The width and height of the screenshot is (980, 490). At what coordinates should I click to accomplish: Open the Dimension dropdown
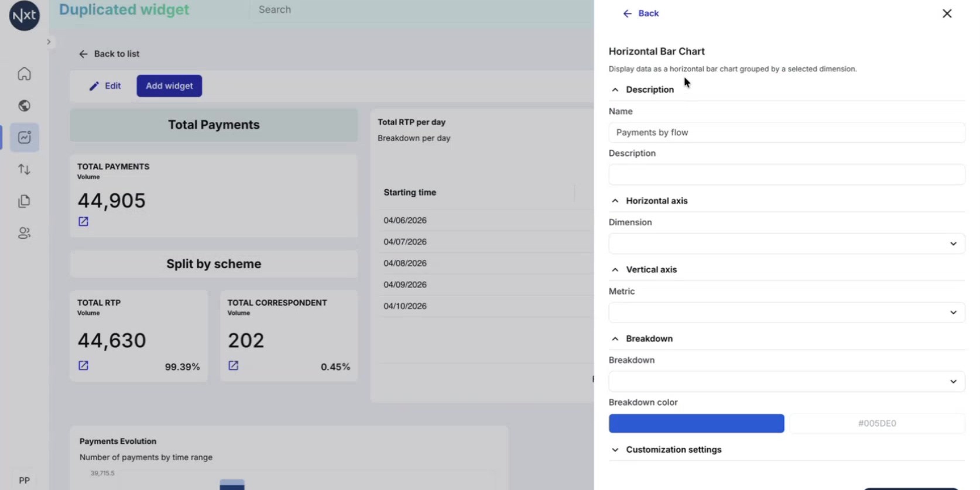click(x=786, y=244)
